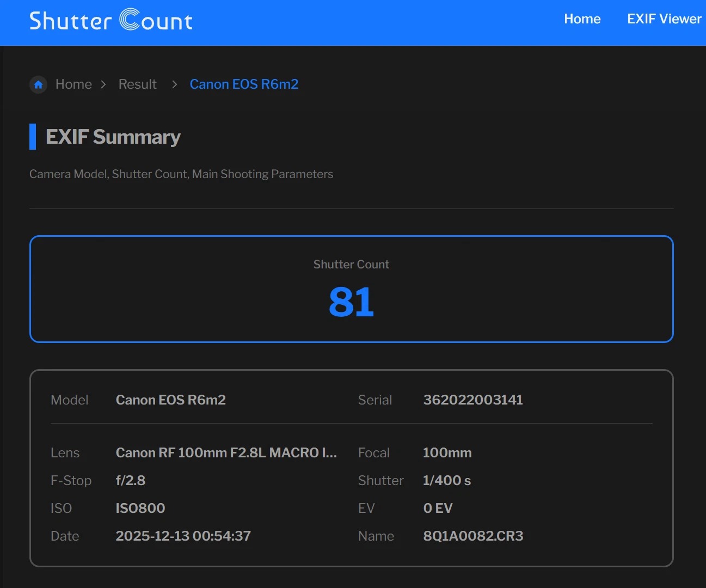Click the blue home icon in breadcrumb
Viewport: 706px width, 588px height.
tap(38, 84)
